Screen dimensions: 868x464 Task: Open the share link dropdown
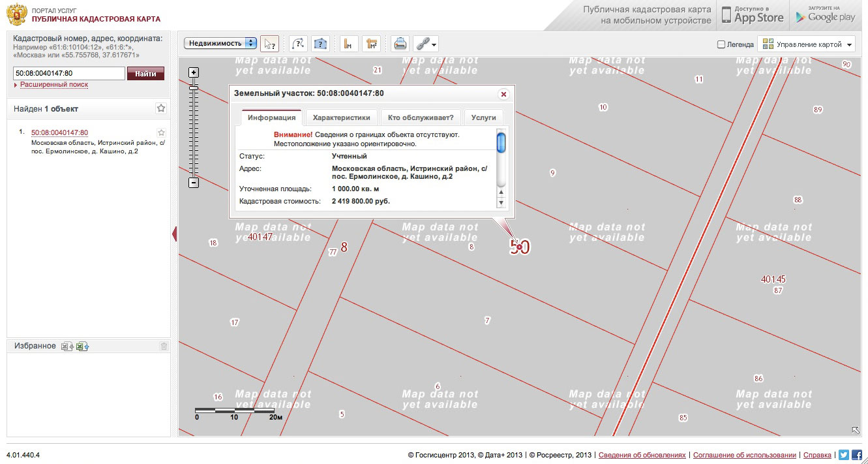(x=426, y=44)
